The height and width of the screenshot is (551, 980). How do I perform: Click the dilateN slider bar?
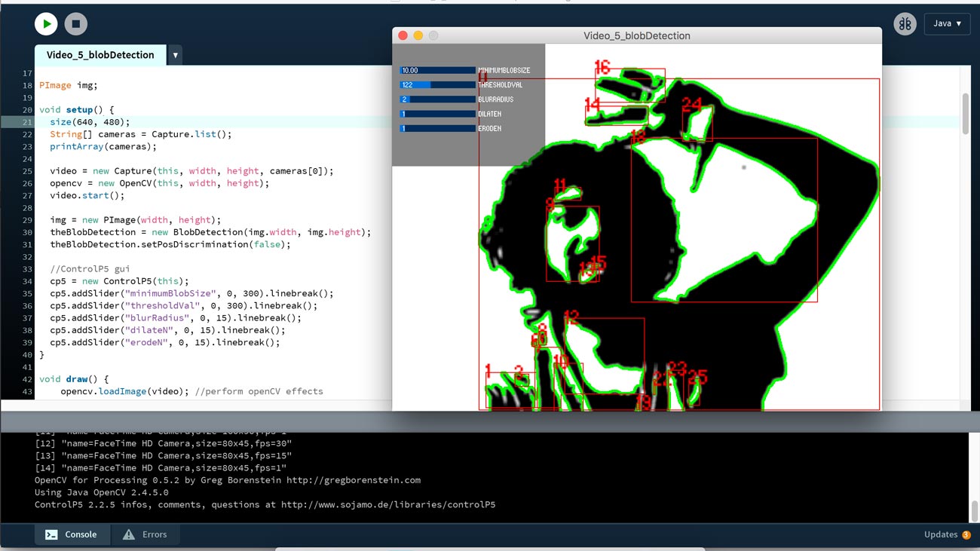tap(437, 114)
